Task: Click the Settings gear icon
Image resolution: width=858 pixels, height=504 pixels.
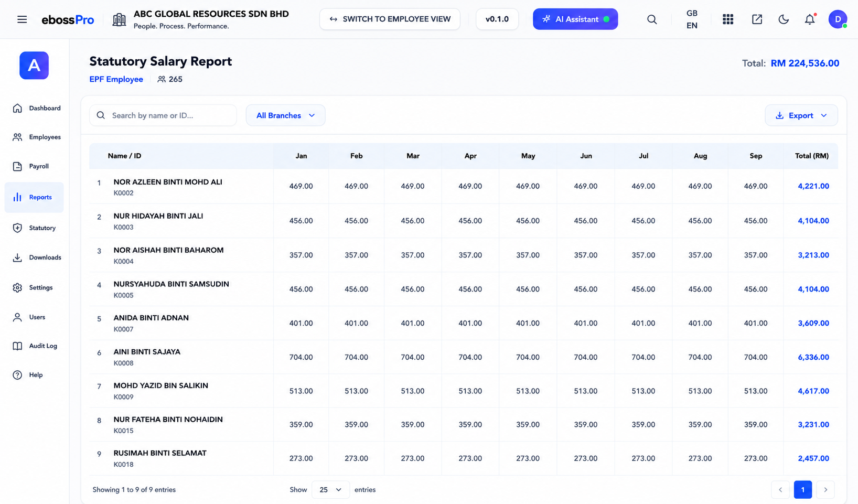Action: [17, 288]
